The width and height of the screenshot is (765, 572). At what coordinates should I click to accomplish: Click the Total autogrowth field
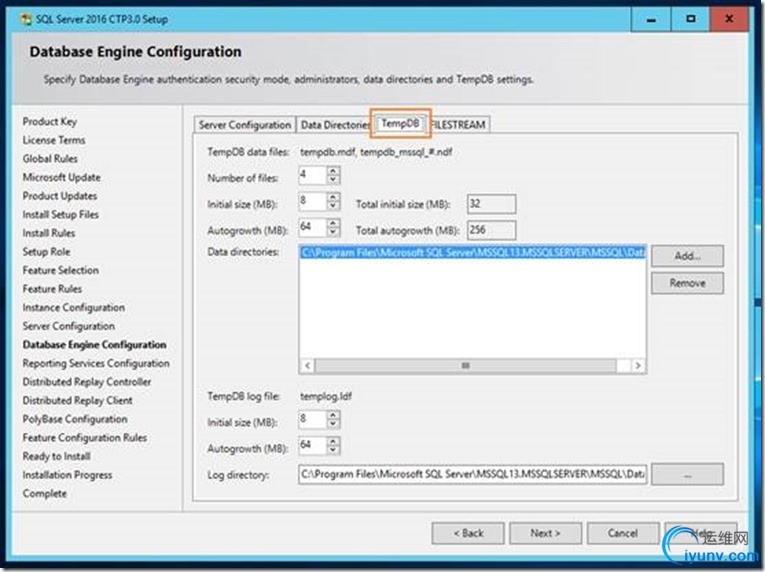pos(491,230)
